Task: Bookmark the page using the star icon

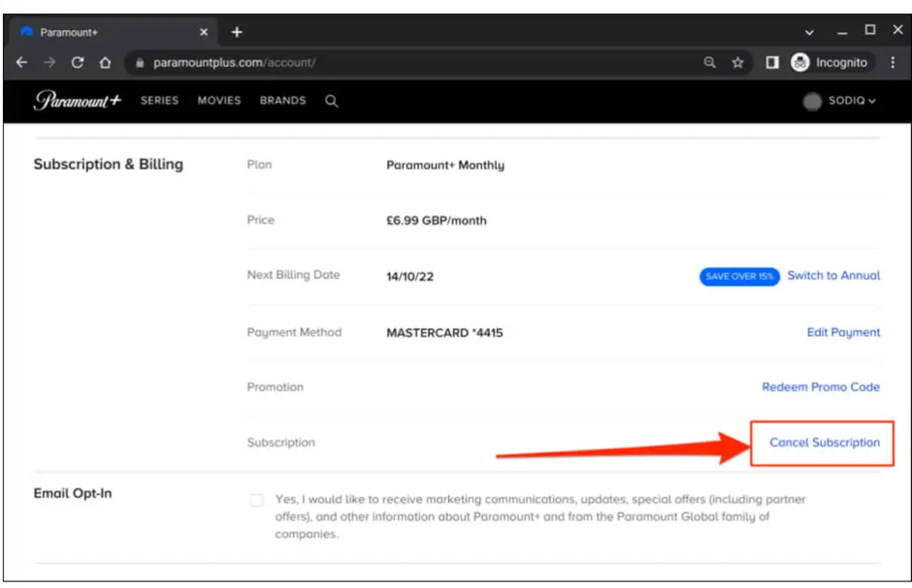Action: pos(737,62)
